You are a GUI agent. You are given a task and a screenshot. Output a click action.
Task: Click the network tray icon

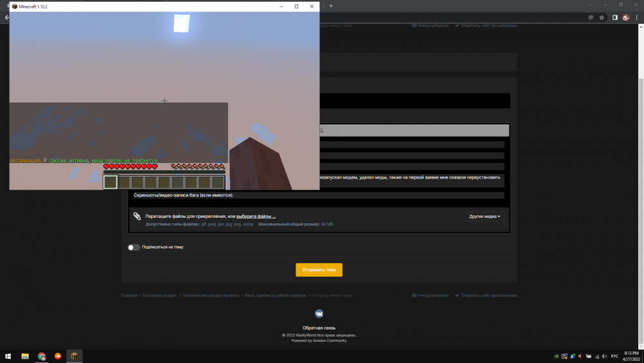tap(597, 357)
